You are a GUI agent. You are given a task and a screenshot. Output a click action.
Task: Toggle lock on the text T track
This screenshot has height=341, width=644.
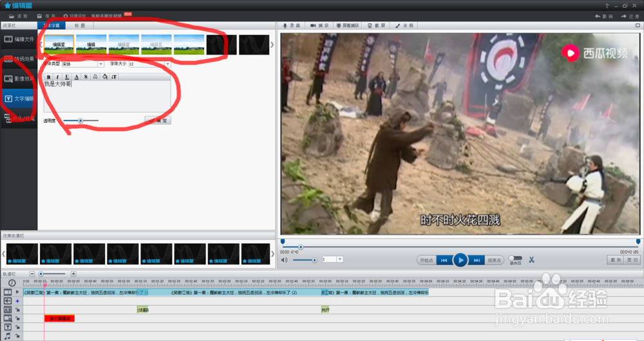(17, 327)
